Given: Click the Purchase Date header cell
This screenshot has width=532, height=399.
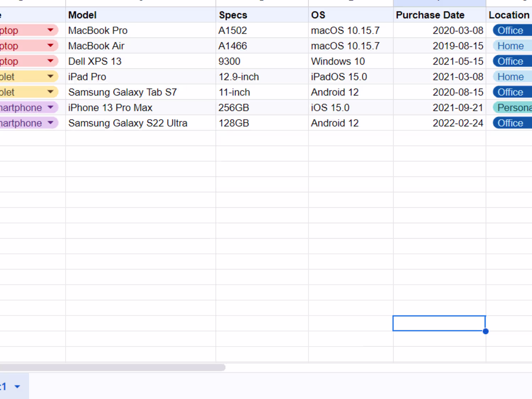Looking at the screenshot, I should coord(439,15).
